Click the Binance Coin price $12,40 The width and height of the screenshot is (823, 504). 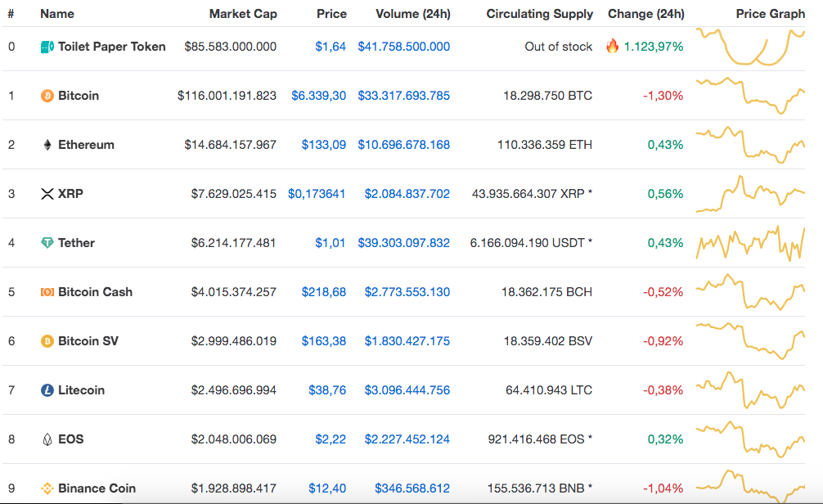click(x=327, y=488)
